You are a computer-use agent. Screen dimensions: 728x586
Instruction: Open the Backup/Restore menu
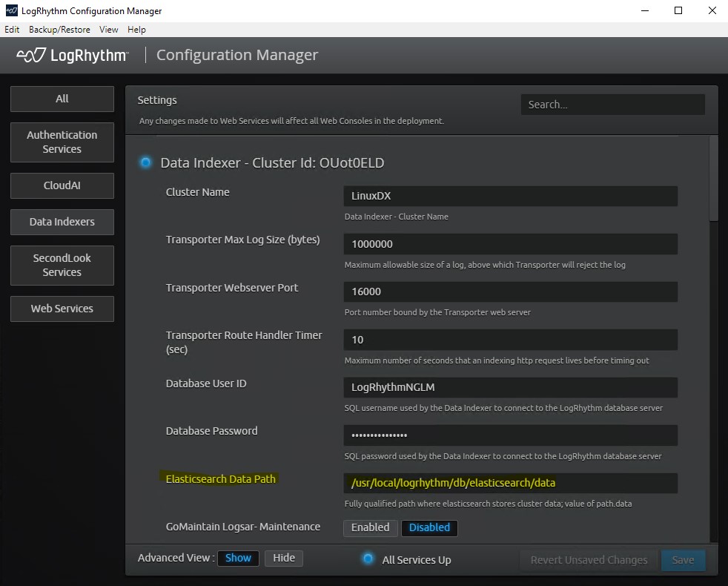coord(59,30)
